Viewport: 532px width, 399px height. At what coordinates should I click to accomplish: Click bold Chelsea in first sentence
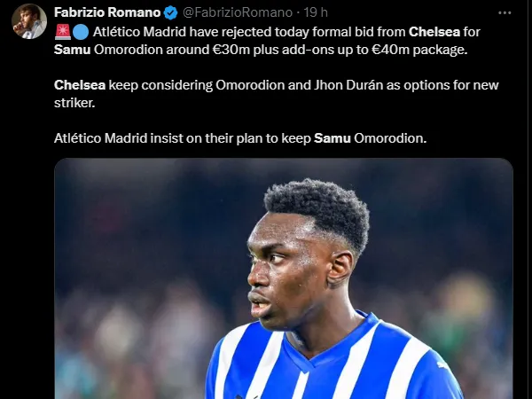[x=434, y=32]
